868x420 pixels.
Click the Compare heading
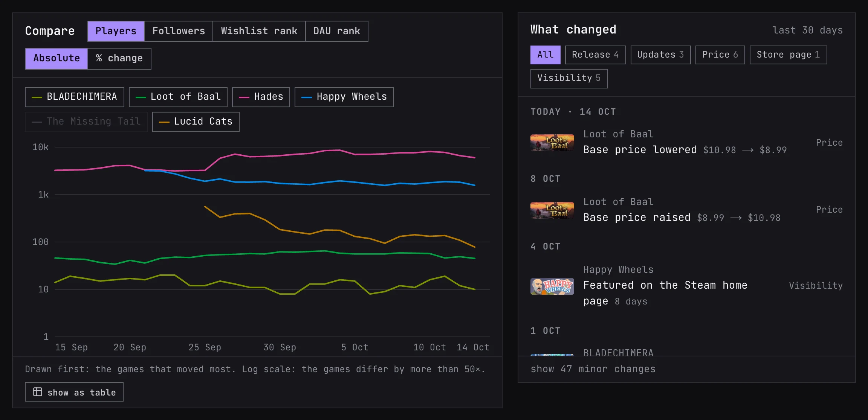tap(50, 31)
